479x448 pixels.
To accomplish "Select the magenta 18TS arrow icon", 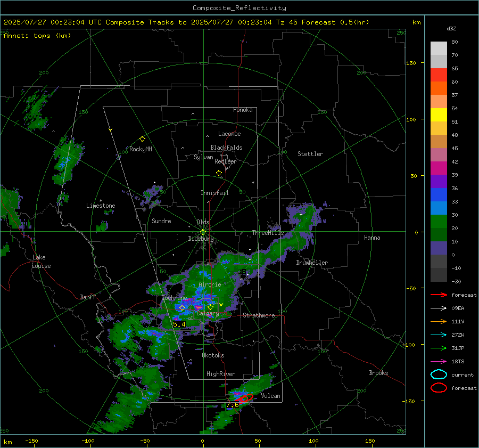I will 439,362.
